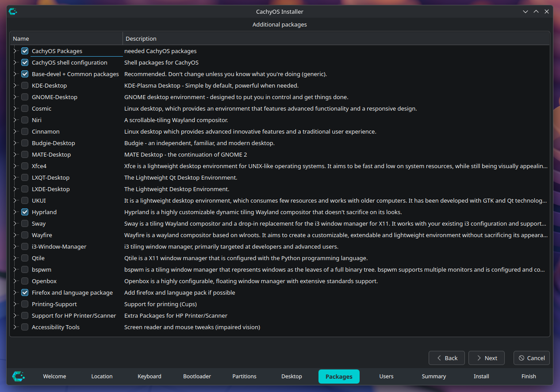560x392 pixels.
Task: Switch to the Users step
Action: pos(386,376)
